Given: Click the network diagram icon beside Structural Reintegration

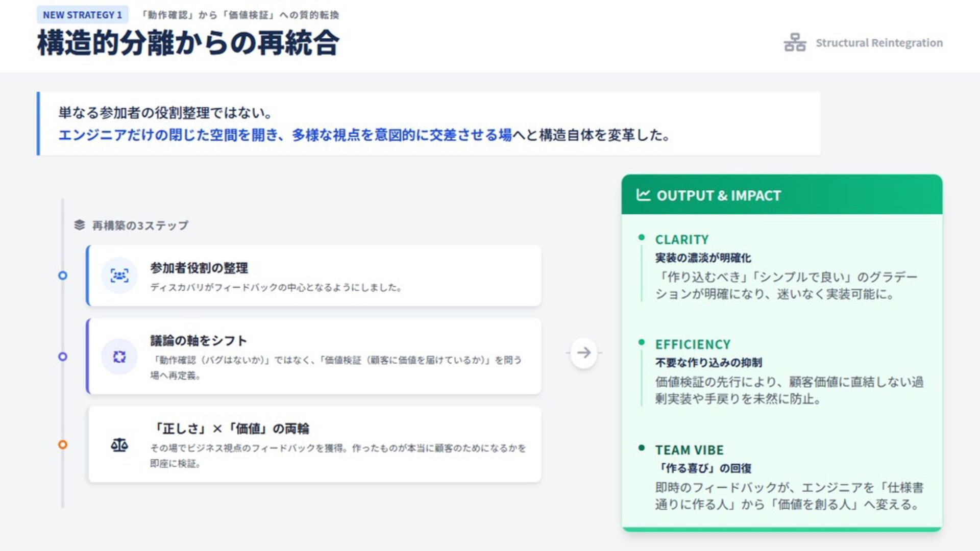Looking at the screenshot, I should click(x=795, y=42).
